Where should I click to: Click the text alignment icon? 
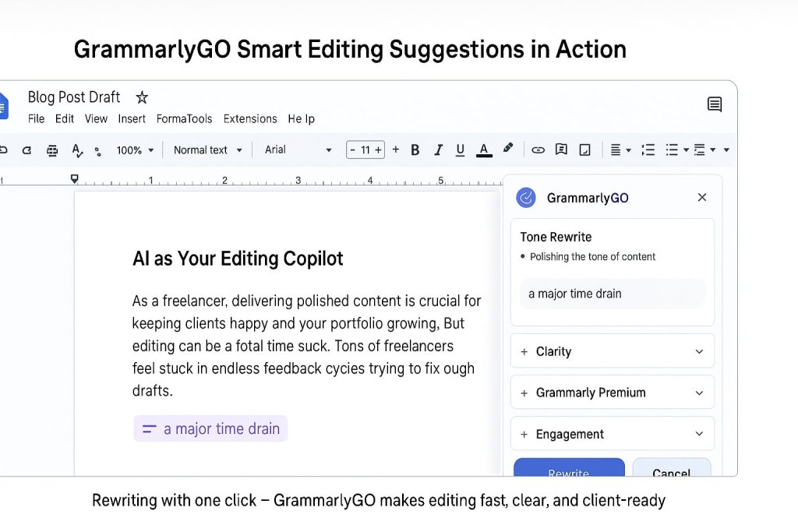[x=616, y=150]
